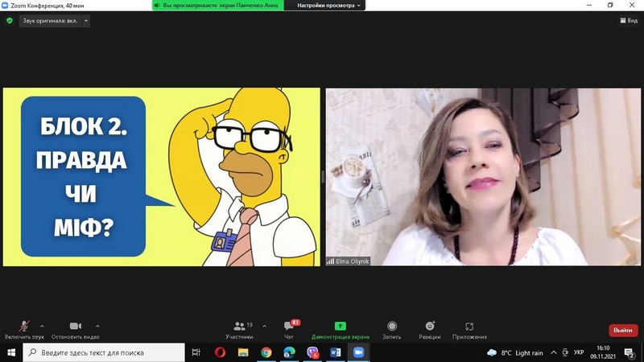Open the Участники participants panel

coord(239,330)
